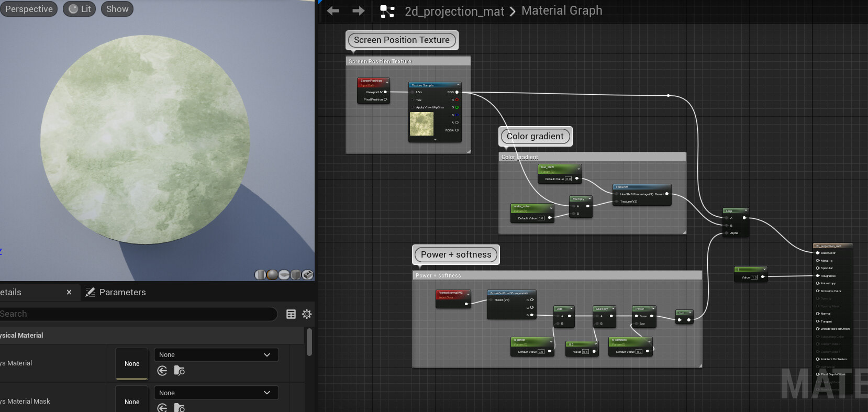Select the Screen Position Texture comment bubble
Viewport: 868px width, 412px height.
[402, 40]
